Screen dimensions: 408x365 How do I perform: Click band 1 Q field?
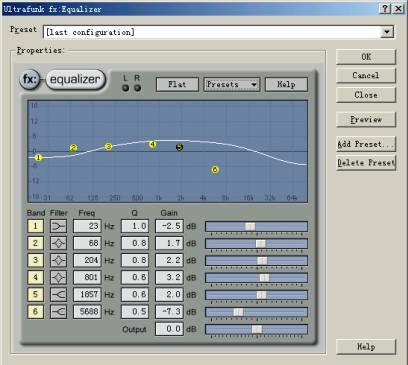click(135, 226)
